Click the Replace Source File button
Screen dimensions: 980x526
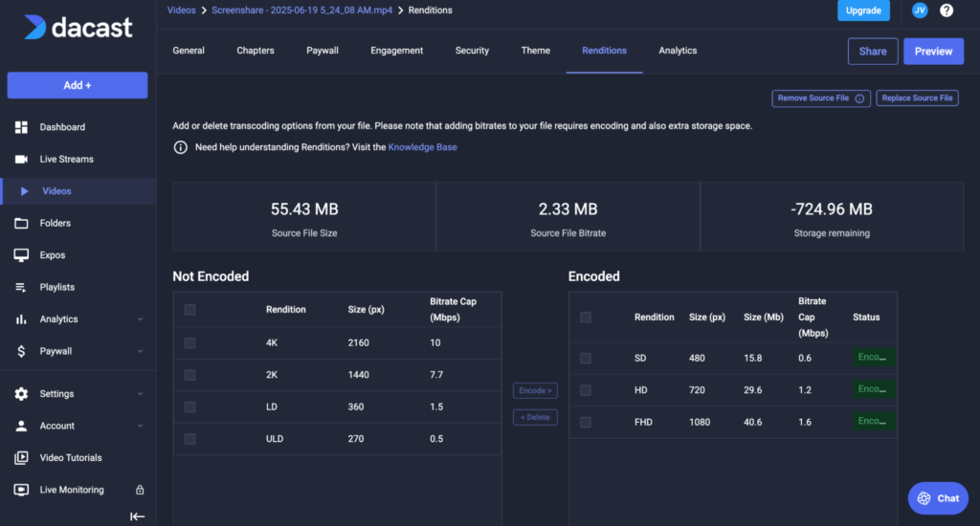tap(917, 99)
